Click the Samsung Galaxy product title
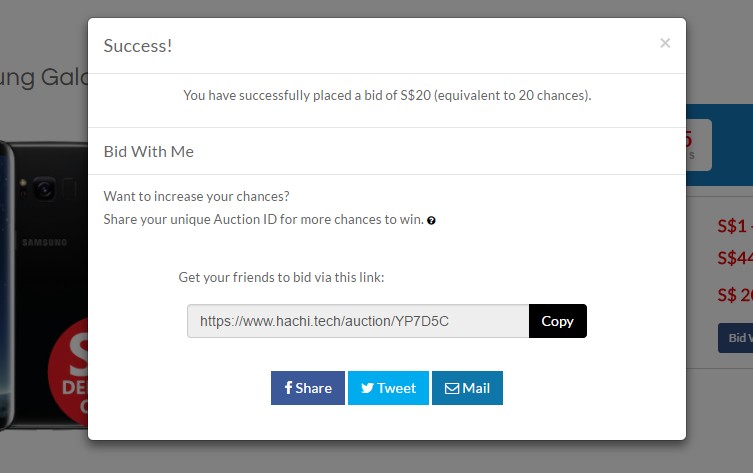This screenshot has height=473, width=753. pyautogui.click(x=44, y=78)
